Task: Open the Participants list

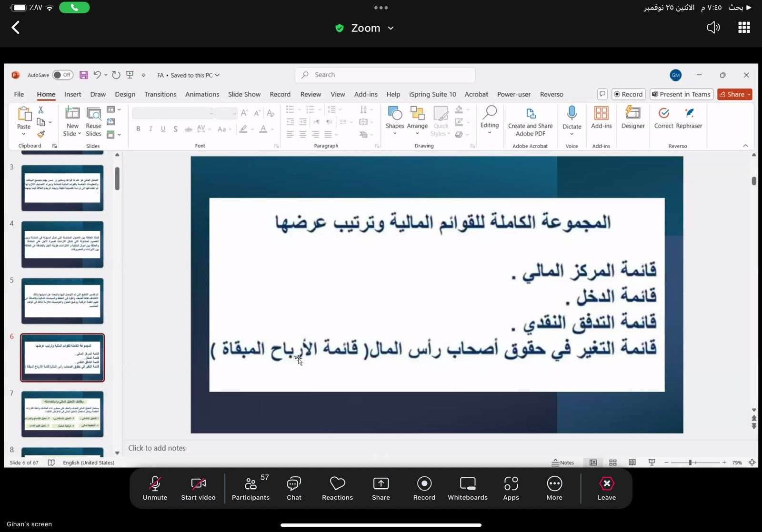Action: click(251, 488)
